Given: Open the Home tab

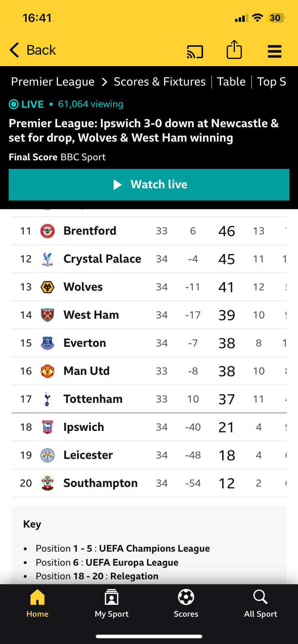Looking at the screenshot, I should (x=37, y=604).
